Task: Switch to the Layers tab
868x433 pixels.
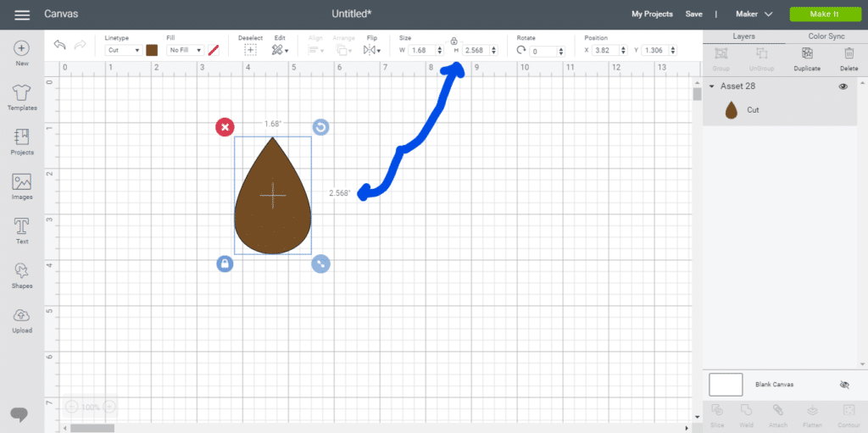Action: click(743, 36)
